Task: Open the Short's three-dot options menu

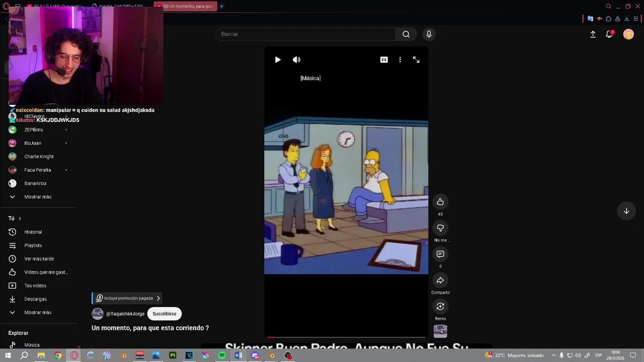Action: click(x=400, y=60)
